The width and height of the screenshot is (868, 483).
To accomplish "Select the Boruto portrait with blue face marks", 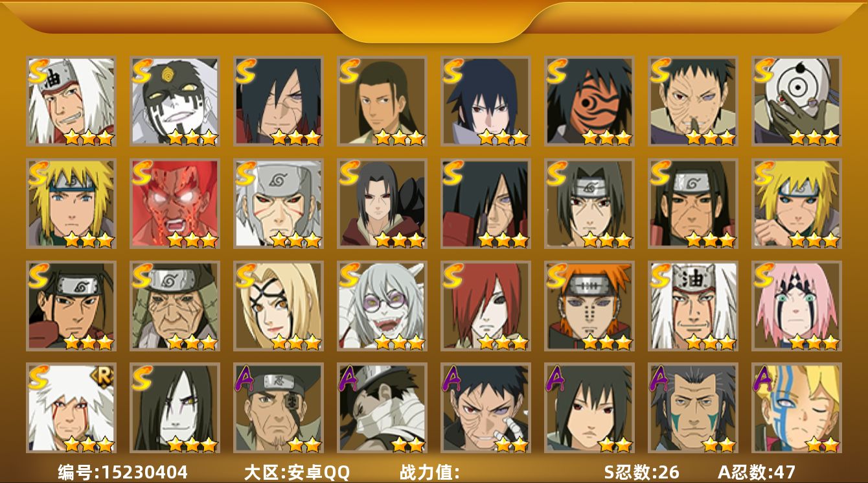I will (797, 408).
